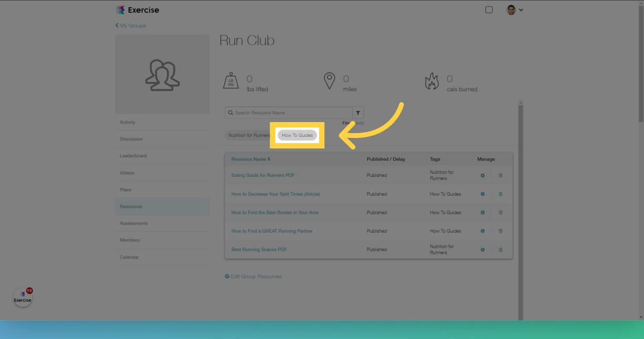The image size is (644, 339).
Task: Click the square icon beside profile avatar
Action: click(x=489, y=9)
